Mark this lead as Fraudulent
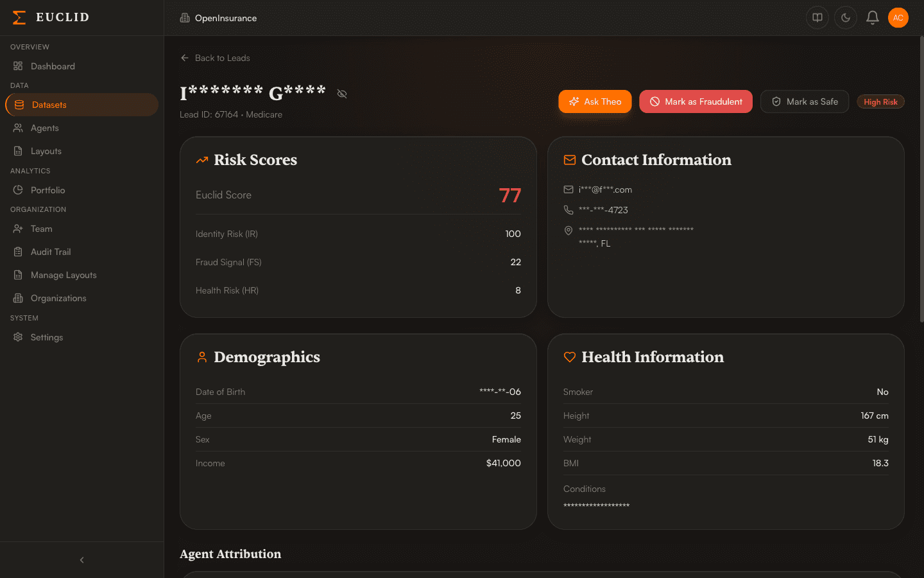The image size is (924, 578). [696, 101]
